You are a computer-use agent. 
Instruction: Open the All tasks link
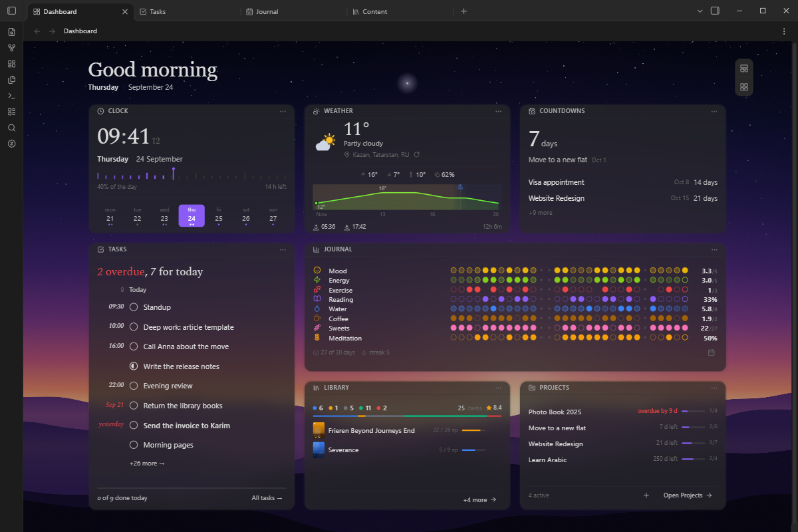coord(267,498)
